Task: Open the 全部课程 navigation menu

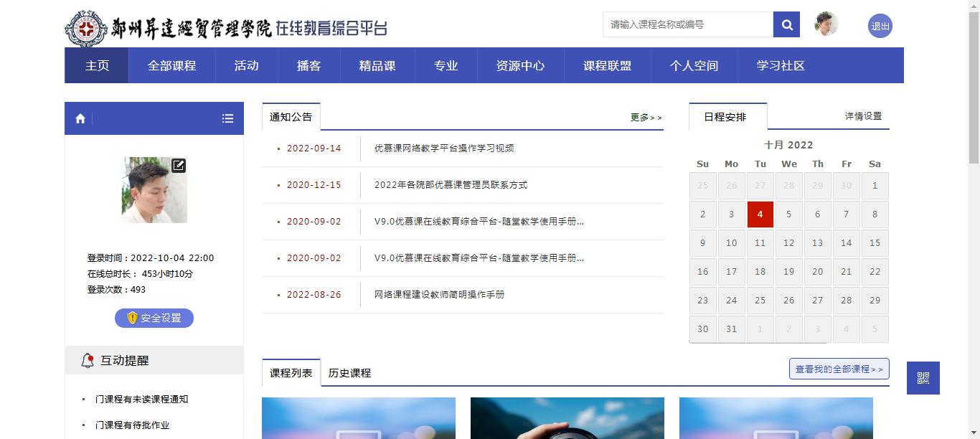Action: coord(171,65)
